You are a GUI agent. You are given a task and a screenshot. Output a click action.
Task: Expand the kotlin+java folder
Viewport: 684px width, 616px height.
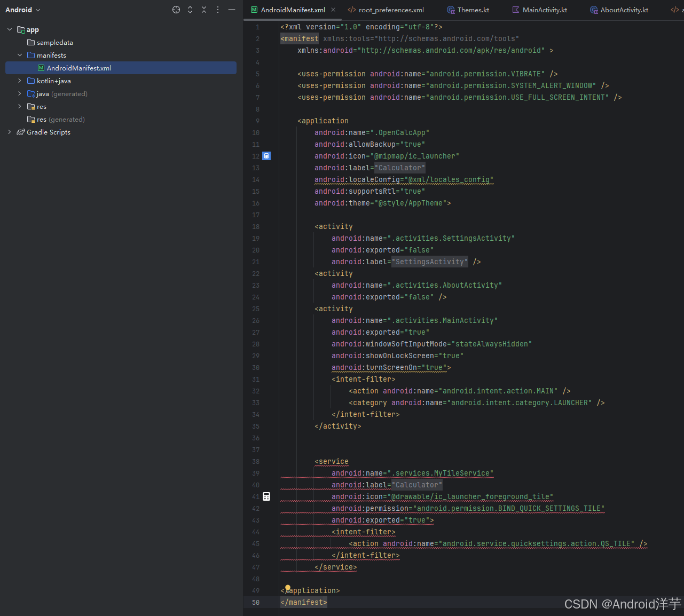pos(20,81)
